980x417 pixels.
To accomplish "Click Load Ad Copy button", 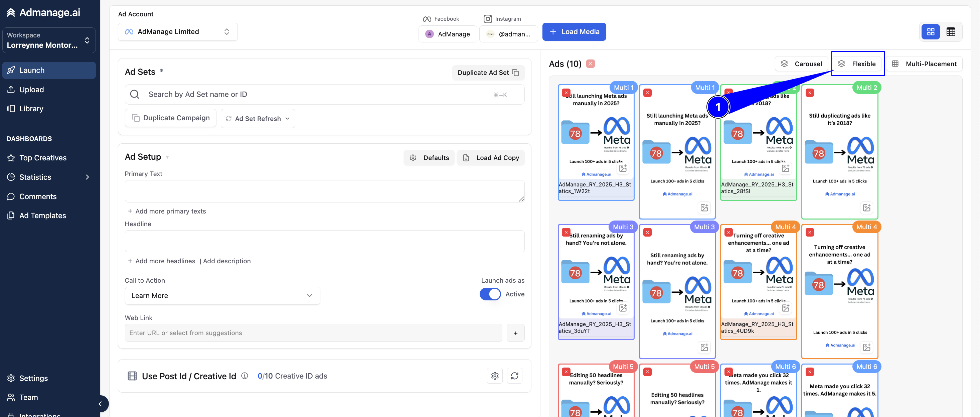I will click(x=491, y=158).
